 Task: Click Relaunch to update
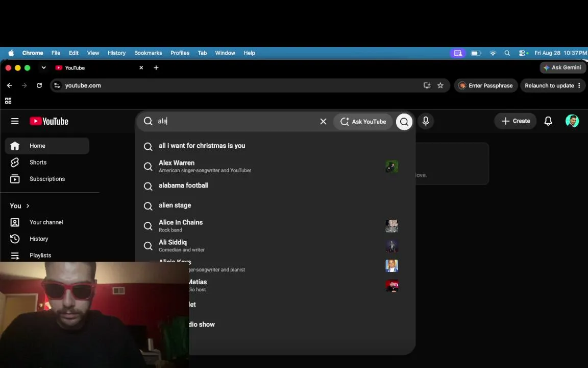549,85
